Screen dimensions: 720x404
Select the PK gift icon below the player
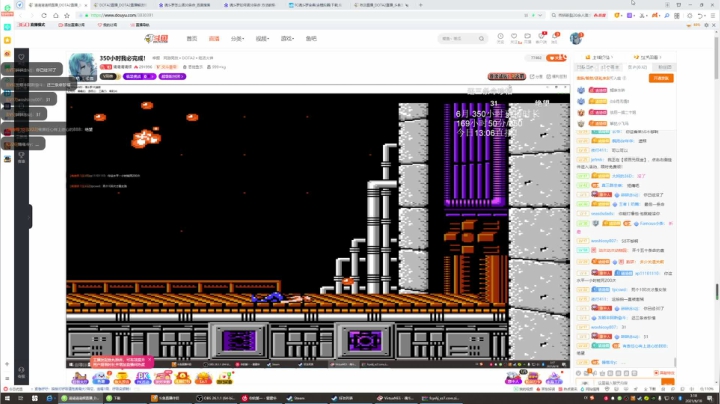click(143, 378)
